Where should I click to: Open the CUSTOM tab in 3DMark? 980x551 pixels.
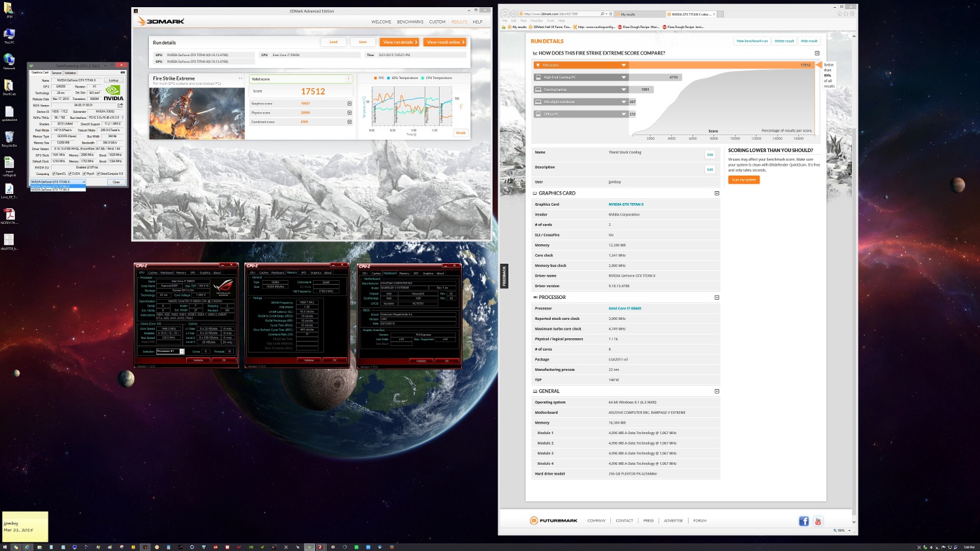(437, 22)
